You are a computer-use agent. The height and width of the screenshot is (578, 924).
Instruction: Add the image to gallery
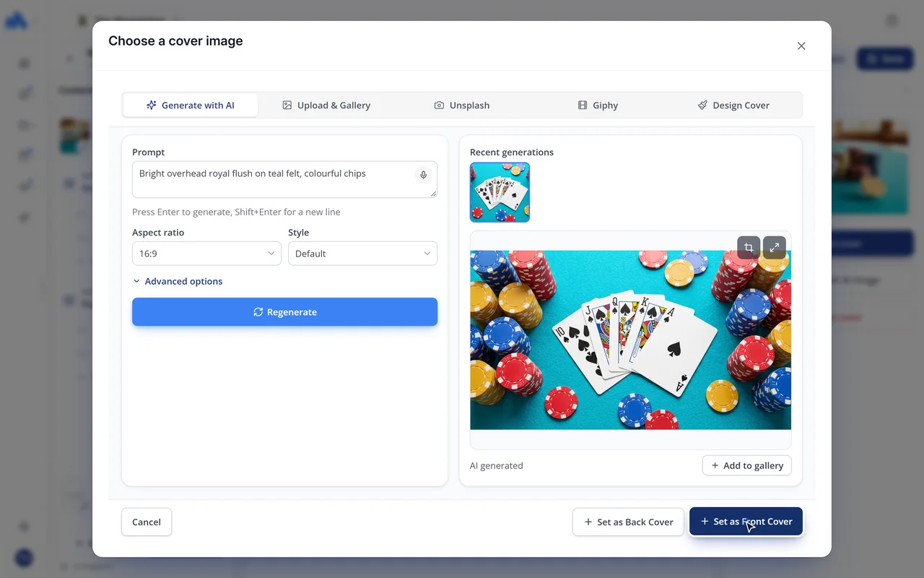tap(747, 465)
